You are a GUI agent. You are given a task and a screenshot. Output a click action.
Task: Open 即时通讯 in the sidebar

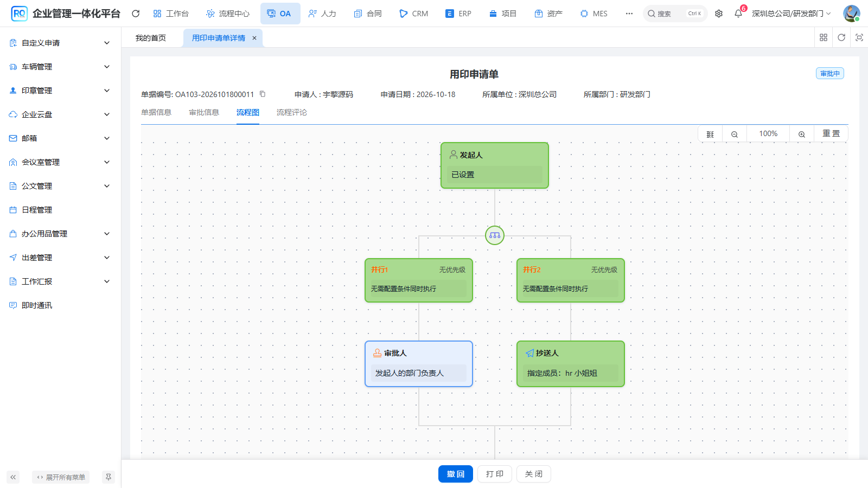[x=61, y=305]
